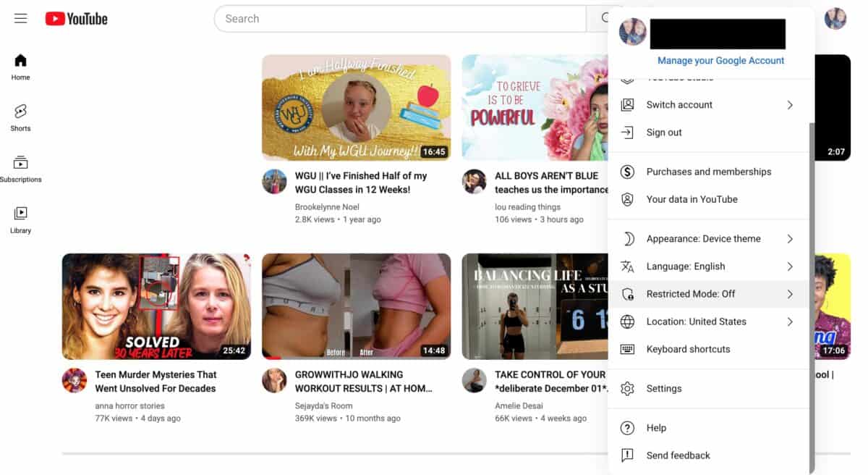This screenshot has height=475, width=868.
Task: Open Location: United States option
Action: [708, 321]
